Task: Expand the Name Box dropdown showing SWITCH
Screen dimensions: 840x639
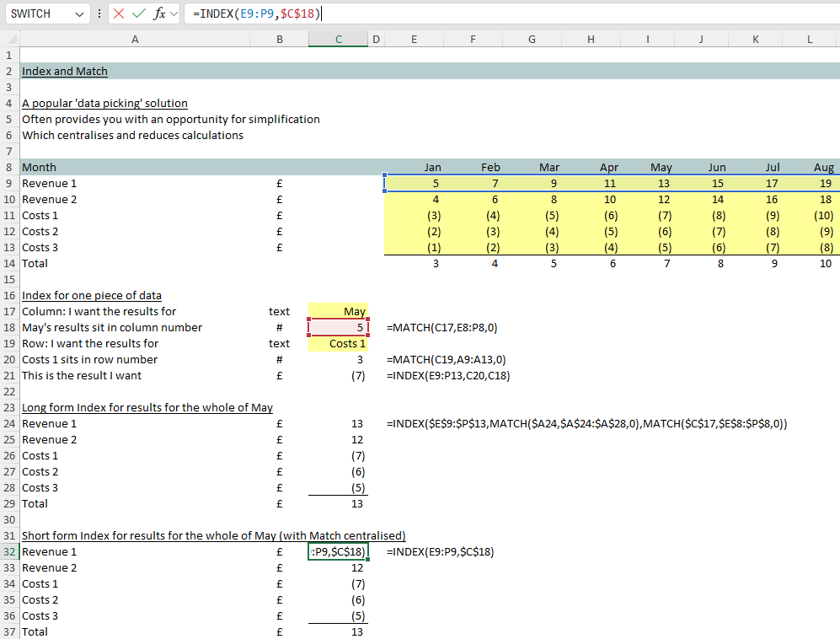Action: click(x=80, y=13)
